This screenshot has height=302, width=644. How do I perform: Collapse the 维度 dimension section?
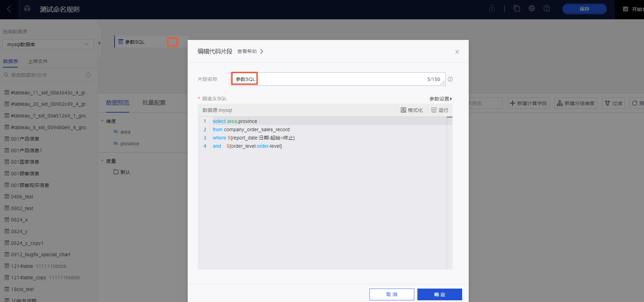102,121
